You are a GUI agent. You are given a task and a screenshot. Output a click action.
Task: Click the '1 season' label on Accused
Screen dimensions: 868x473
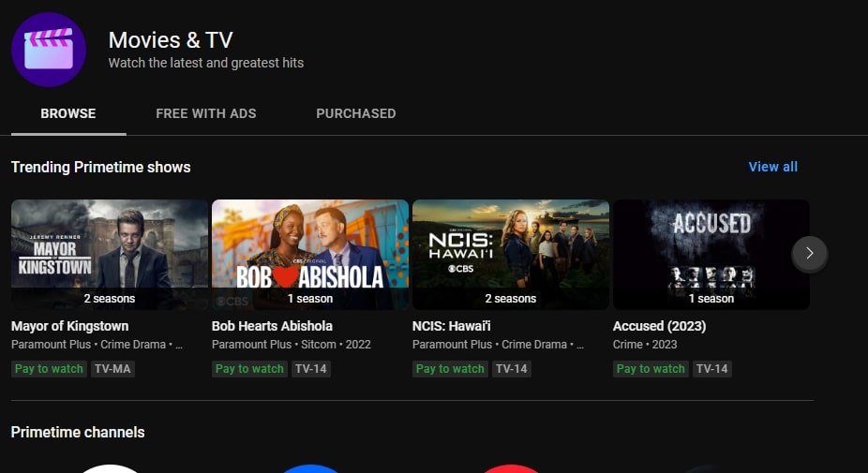pos(711,299)
